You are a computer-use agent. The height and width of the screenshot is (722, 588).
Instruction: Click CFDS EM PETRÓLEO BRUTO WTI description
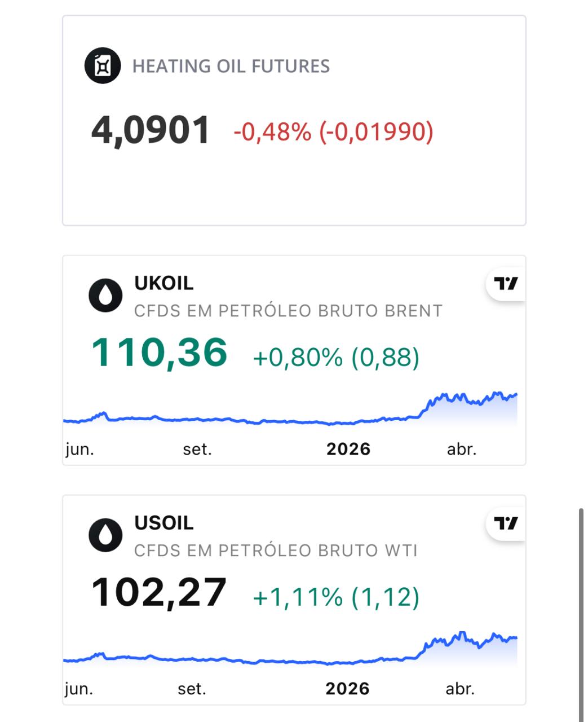[276, 551]
